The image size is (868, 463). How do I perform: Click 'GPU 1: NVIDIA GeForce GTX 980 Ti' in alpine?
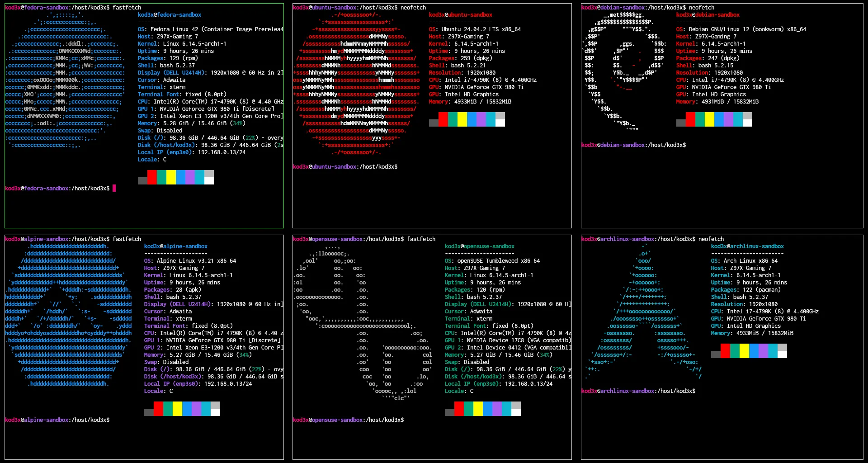pos(212,340)
